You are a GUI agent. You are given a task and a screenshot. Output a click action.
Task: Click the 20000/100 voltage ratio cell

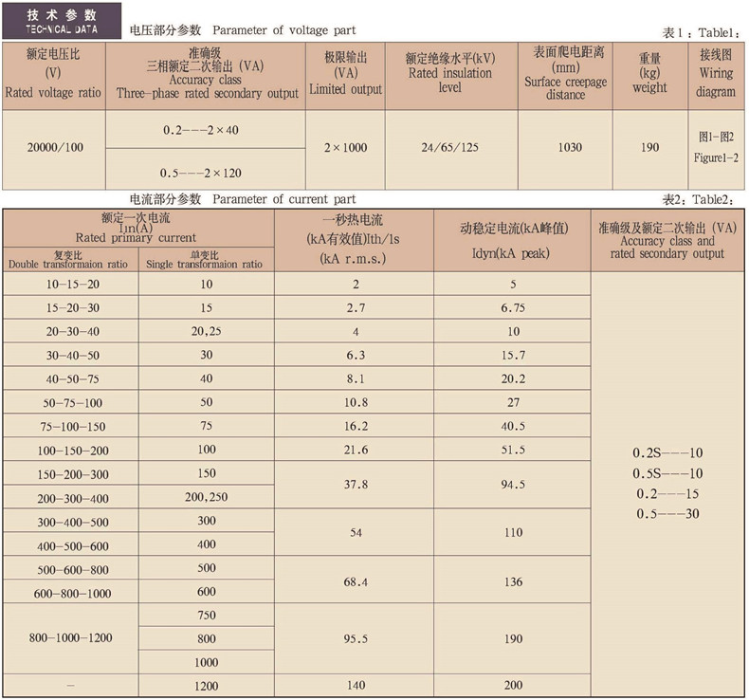[x=54, y=149]
